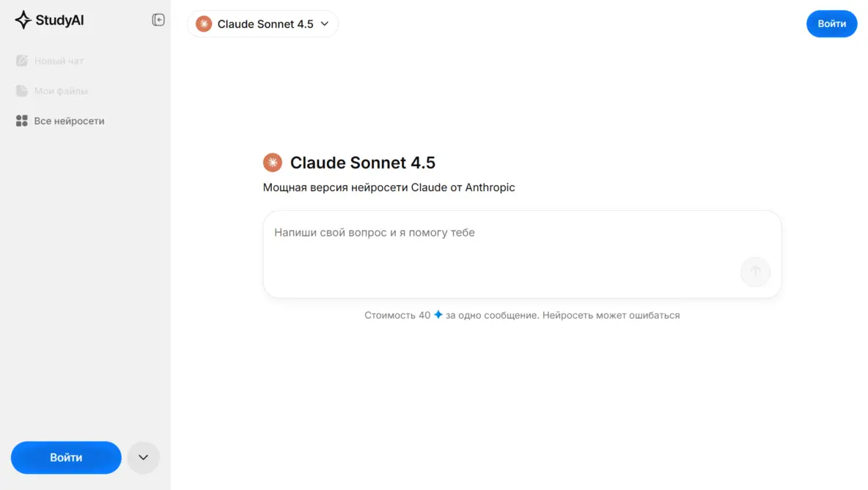Click the Войти button in top-right corner

pyautogui.click(x=831, y=24)
